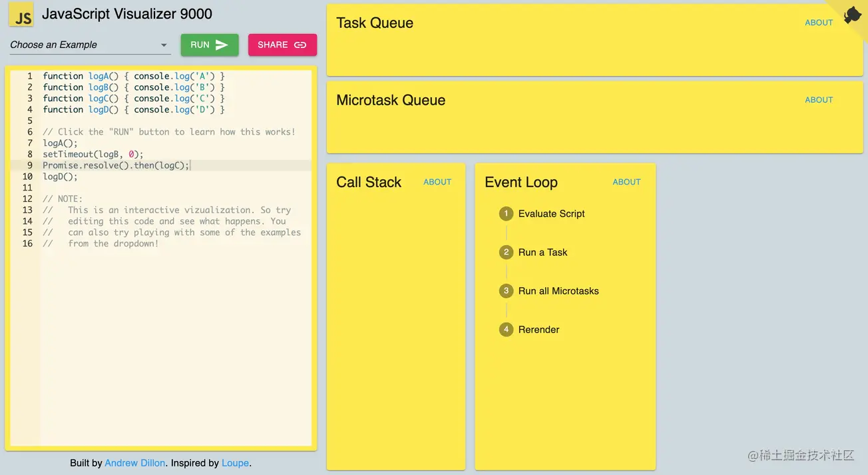Click the 'editing this code and see' comment
This screenshot has height=475, width=868.
[164, 221]
